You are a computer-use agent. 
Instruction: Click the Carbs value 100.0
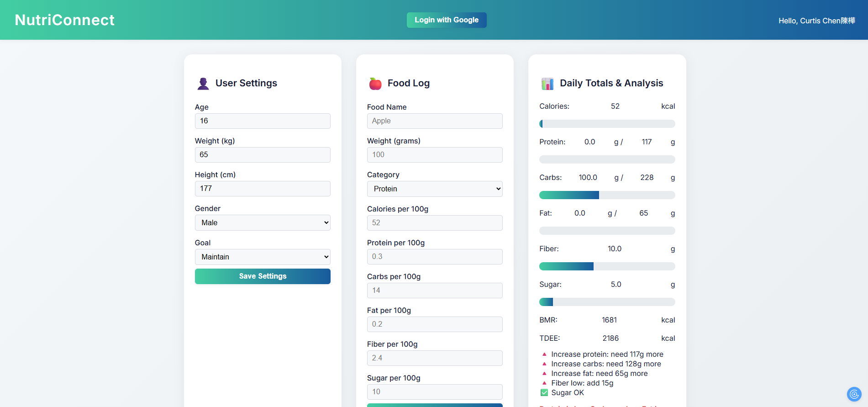588,178
